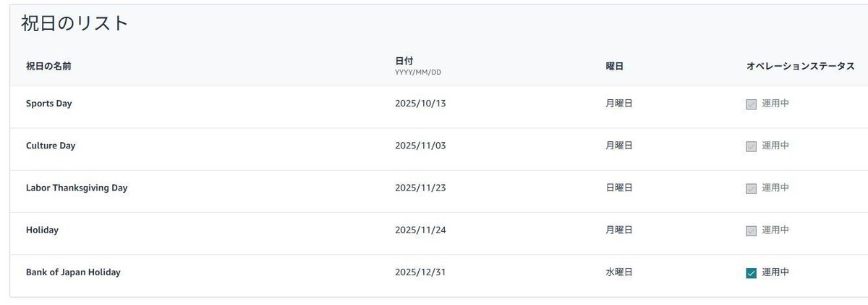Select the Sports Day holiday name
Image resolution: width=868 pixels, height=305 pixels.
tap(48, 104)
